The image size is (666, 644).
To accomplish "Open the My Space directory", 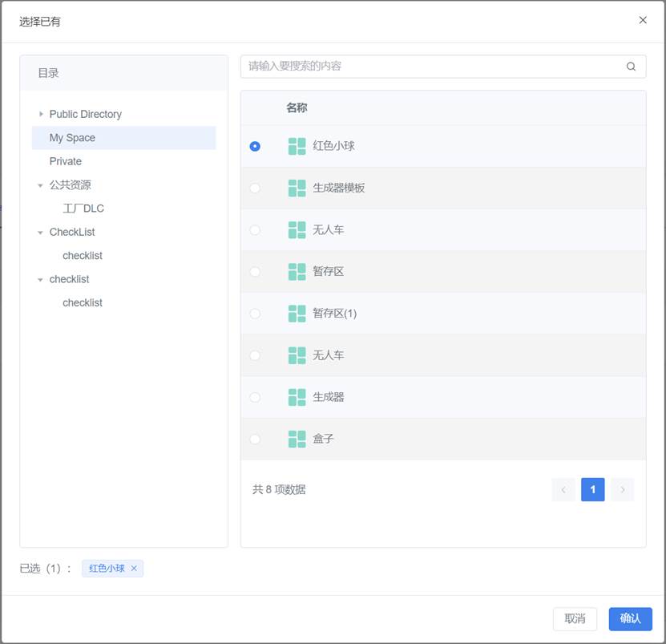I will (123, 138).
